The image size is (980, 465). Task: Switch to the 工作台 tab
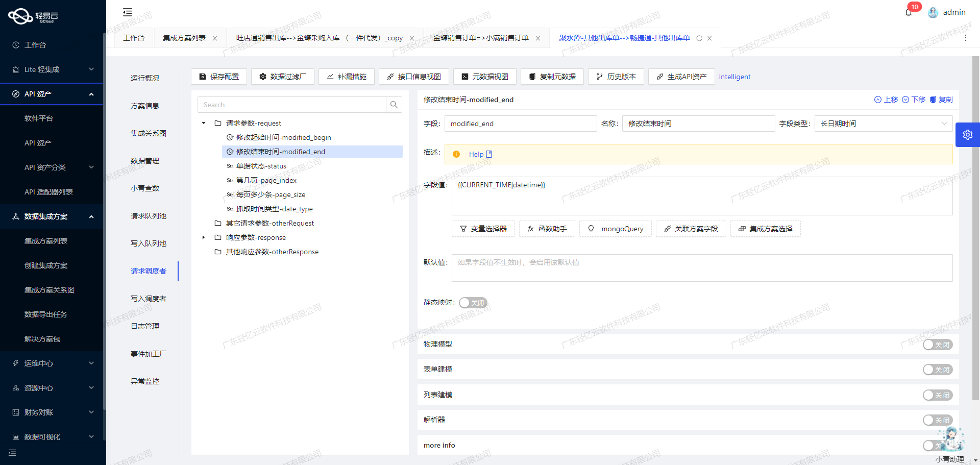134,38
